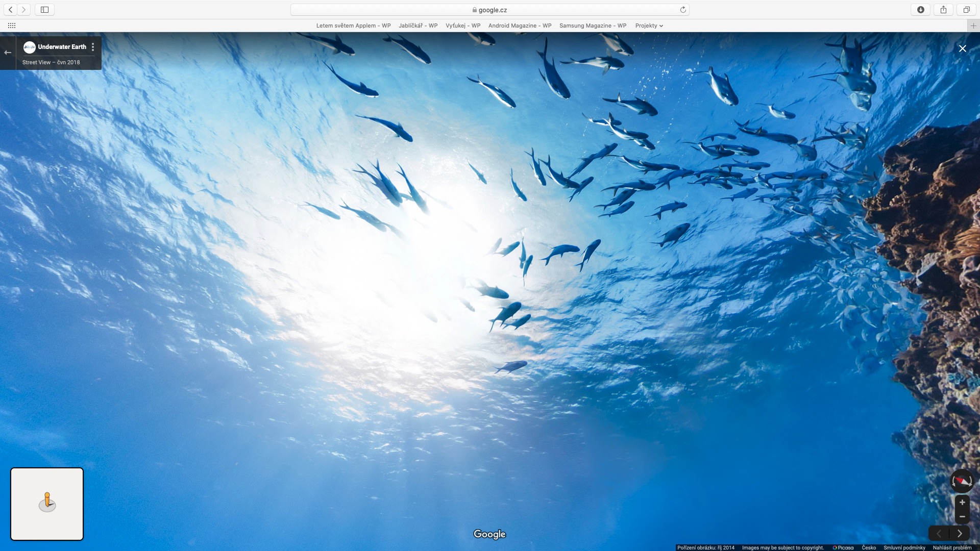Close Street View with the X icon
Screen dimensions: 980x551
coord(962,48)
